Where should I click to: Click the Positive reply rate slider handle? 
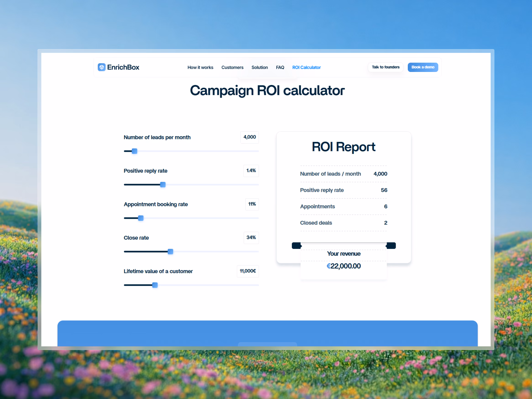pyautogui.click(x=163, y=185)
